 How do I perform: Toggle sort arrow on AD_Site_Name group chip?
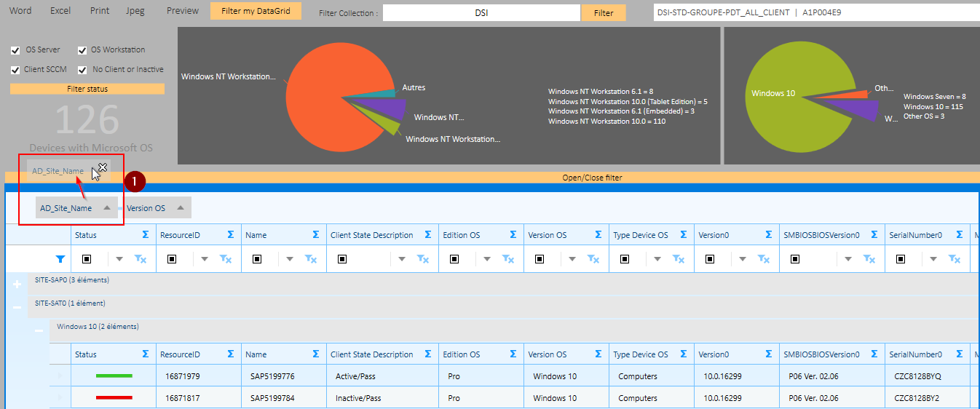(107, 207)
